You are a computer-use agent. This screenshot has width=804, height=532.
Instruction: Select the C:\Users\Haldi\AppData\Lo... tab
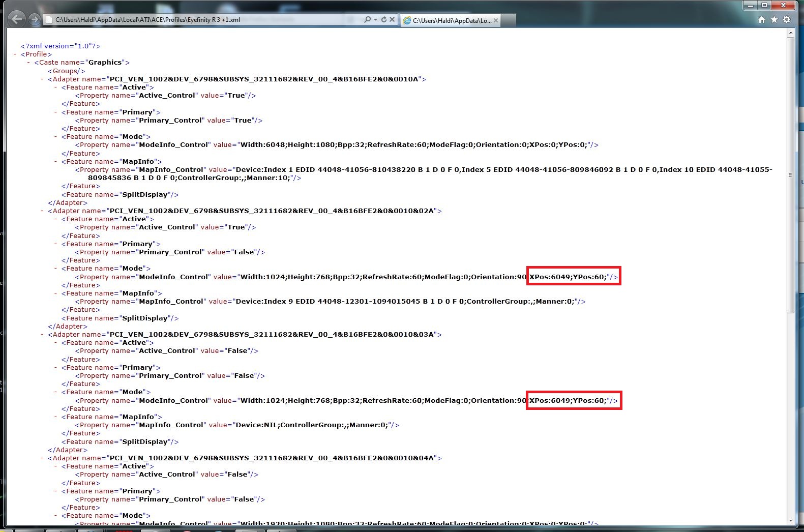[451, 20]
